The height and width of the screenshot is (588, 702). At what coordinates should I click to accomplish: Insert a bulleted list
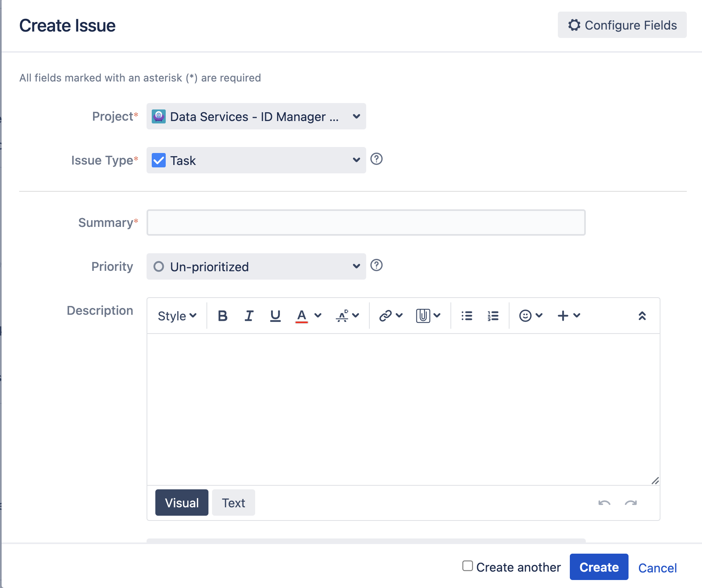[467, 316]
